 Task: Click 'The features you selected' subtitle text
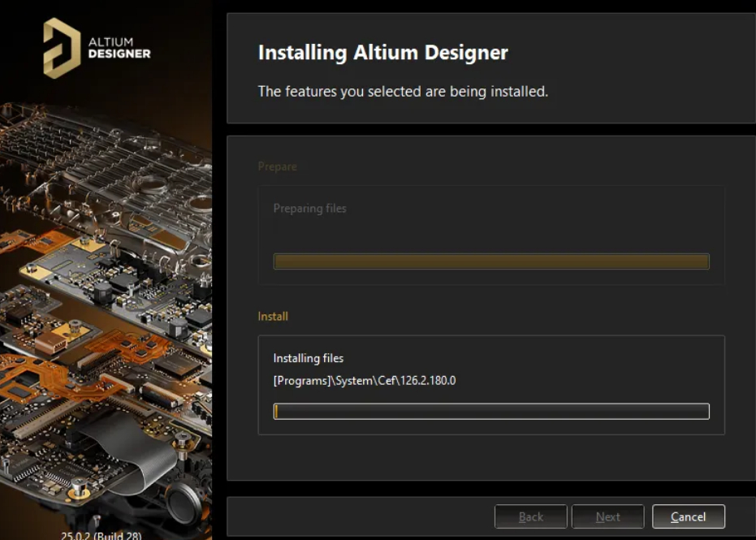click(403, 91)
